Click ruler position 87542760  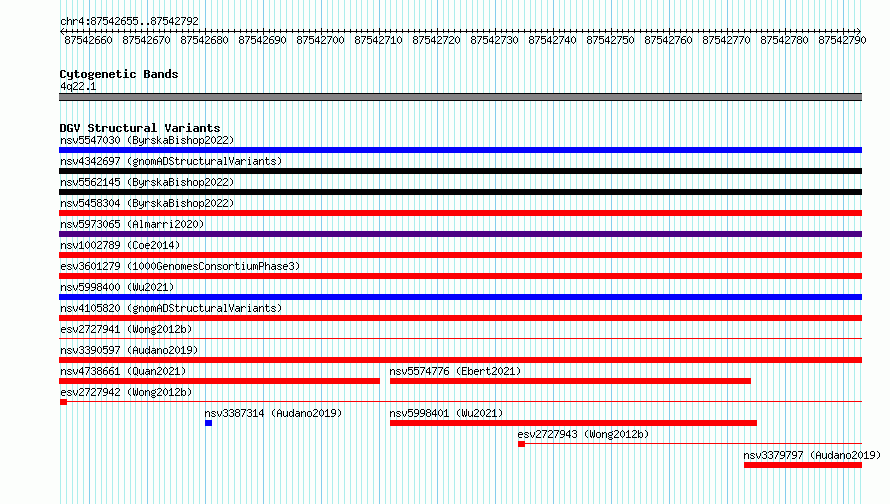point(668,40)
